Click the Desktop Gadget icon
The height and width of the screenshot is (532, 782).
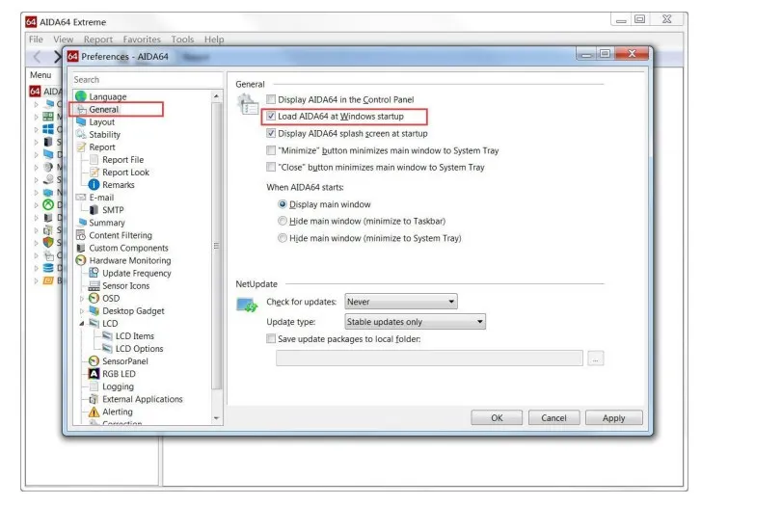tap(94, 310)
